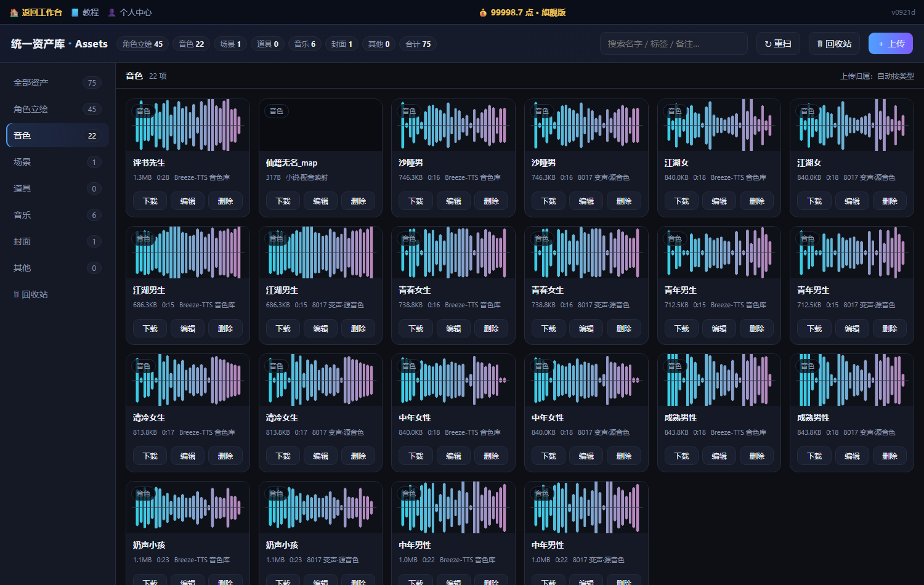Screen dimensions: 924x585
Task: Click the 角色立绘 45 header chip
Action: coord(142,44)
